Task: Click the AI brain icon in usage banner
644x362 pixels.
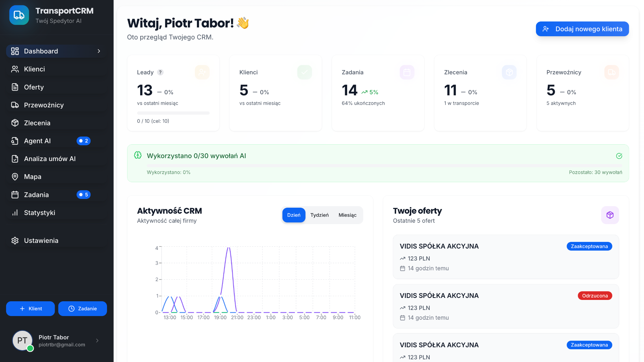Action: click(x=138, y=155)
